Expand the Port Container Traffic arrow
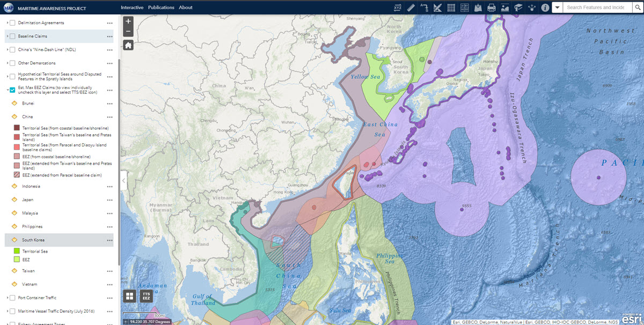The width and height of the screenshot is (644, 325). pos(7,297)
